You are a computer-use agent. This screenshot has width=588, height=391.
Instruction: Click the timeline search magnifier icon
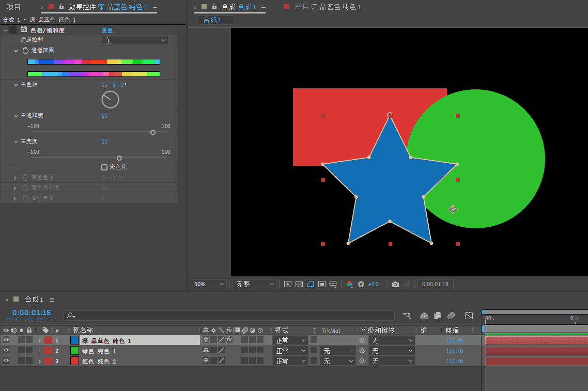[71, 316]
